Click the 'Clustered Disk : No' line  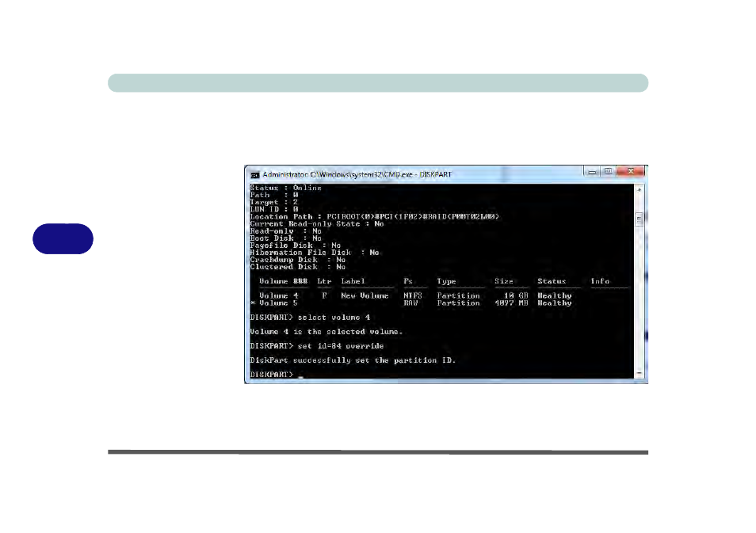297,267
